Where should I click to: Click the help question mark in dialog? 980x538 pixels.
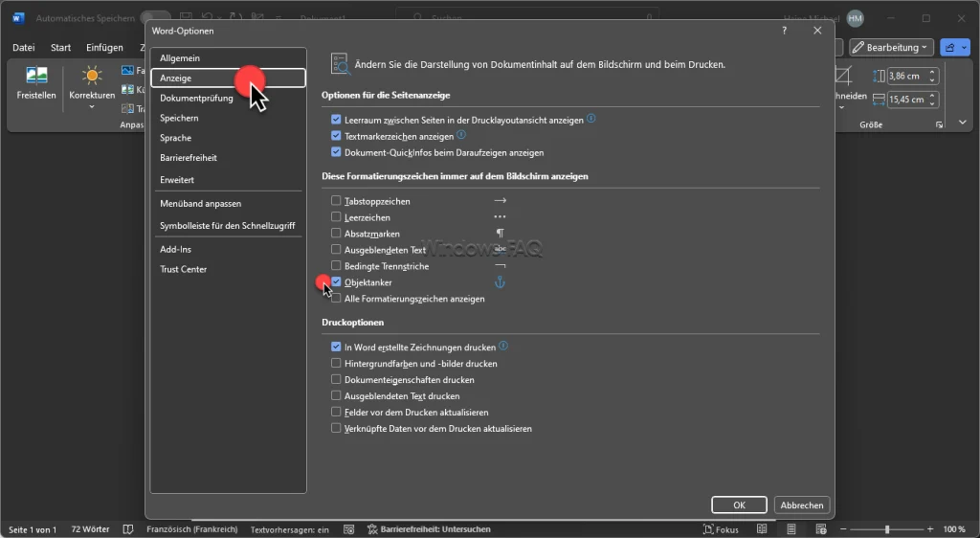pyautogui.click(x=785, y=31)
